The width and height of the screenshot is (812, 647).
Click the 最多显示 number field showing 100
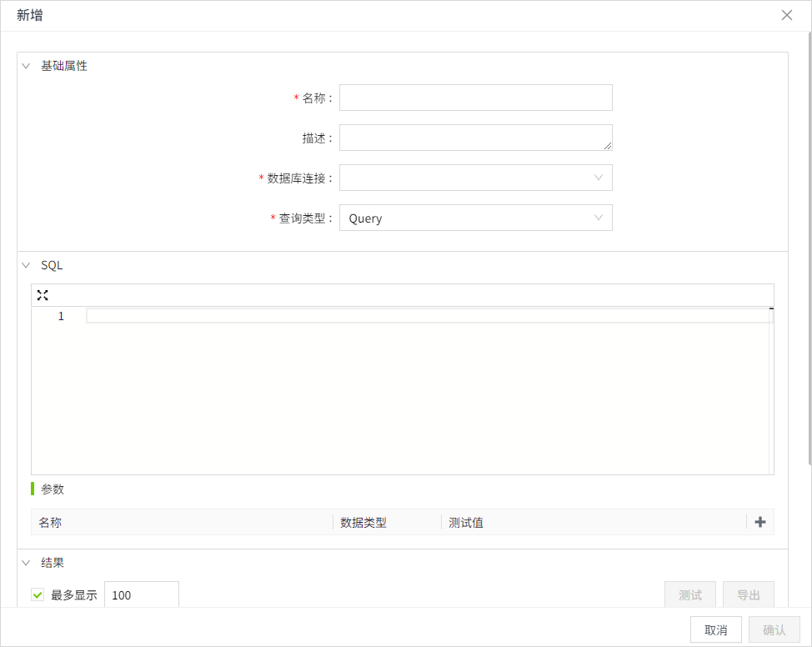(141, 595)
